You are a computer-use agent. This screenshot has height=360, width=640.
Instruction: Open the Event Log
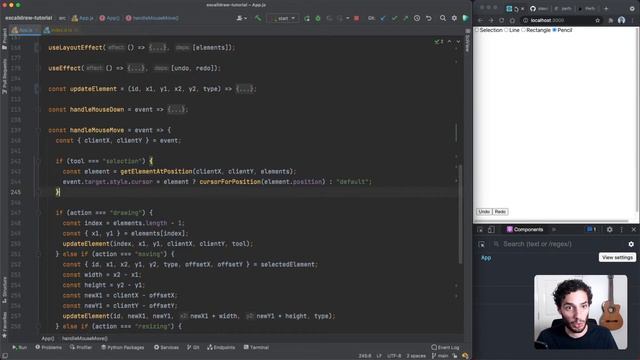(x=445, y=347)
